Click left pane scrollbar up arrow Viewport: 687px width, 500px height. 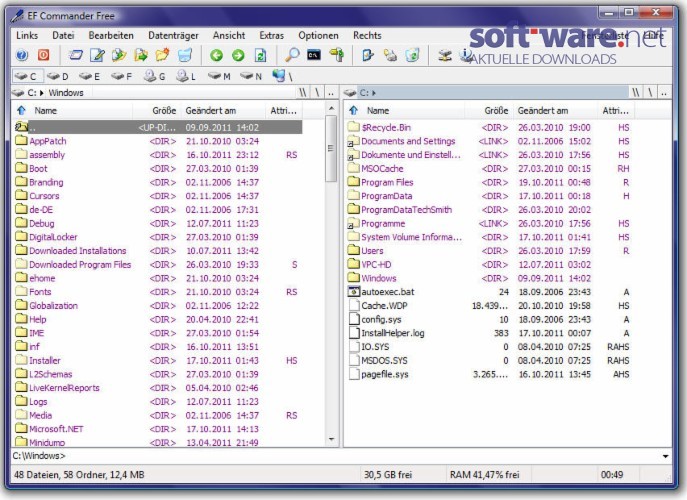click(331, 108)
